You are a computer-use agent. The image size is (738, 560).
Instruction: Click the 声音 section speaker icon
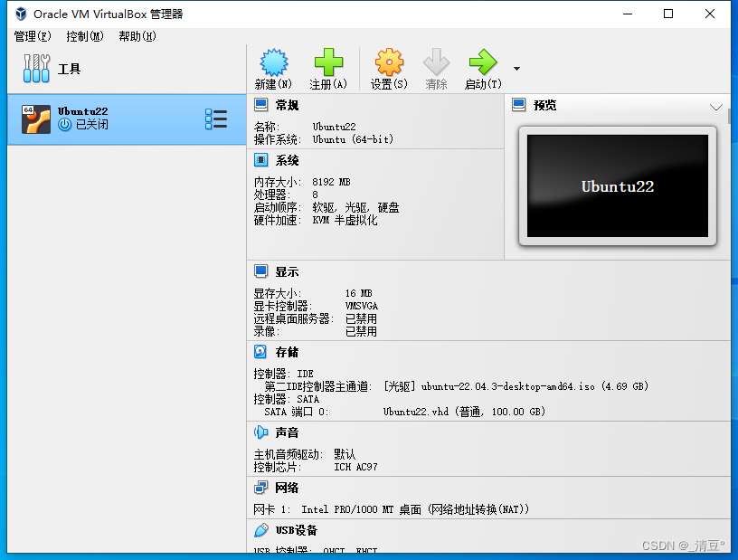pyautogui.click(x=260, y=432)
